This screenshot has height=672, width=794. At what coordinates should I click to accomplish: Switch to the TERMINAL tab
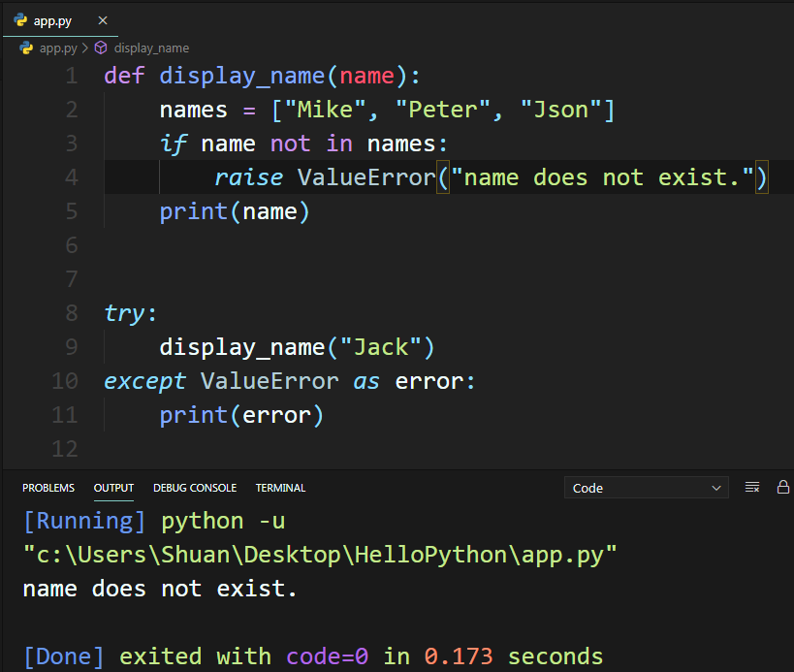pos(279,488)
